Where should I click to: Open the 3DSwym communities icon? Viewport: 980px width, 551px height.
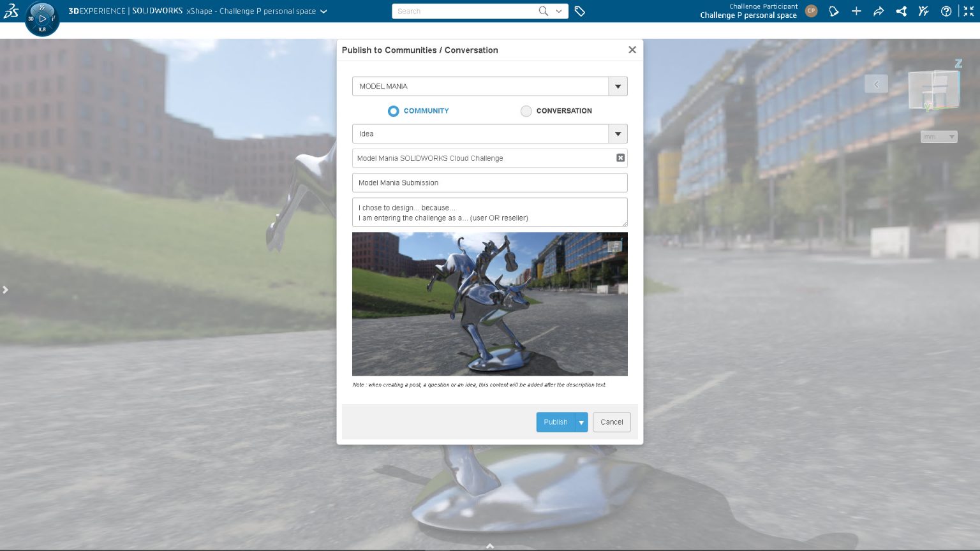pos(923,11)
